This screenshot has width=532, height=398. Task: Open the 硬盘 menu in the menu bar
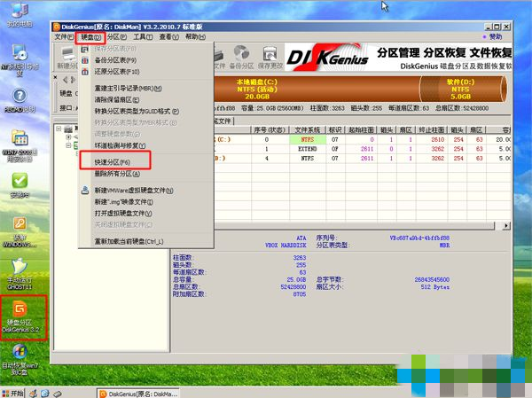coord(91,37)
